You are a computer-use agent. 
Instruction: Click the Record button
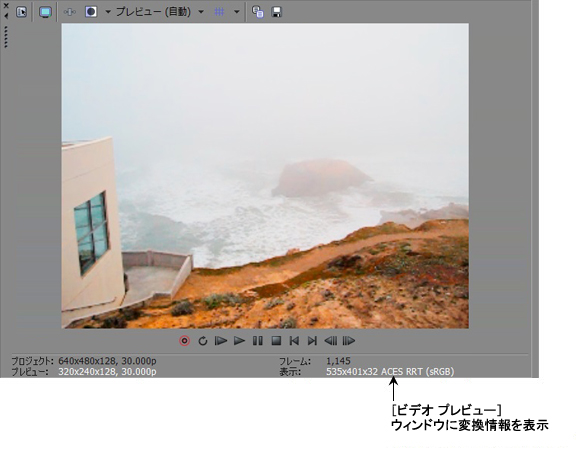pyautogui.click(x=185, y=341)
